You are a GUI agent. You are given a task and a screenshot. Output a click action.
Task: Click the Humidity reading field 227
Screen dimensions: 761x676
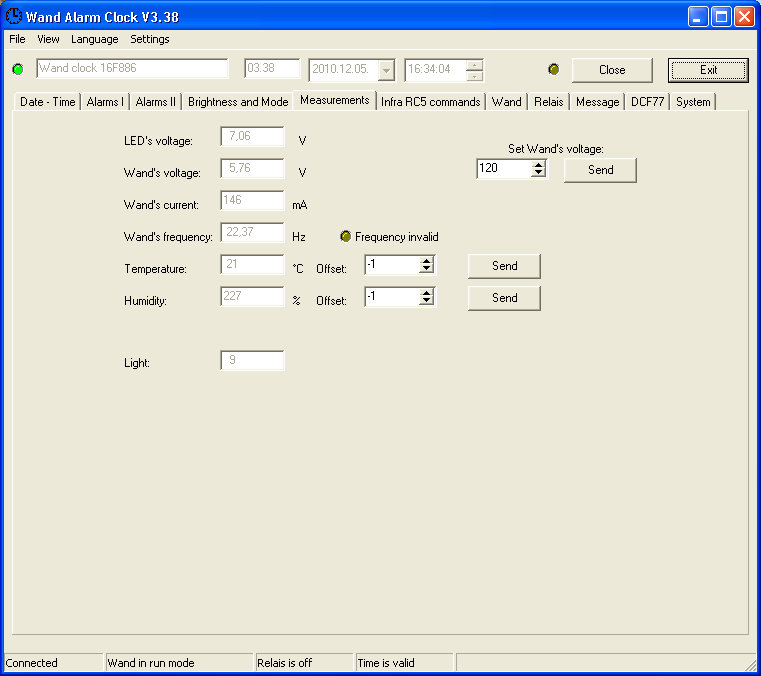pyautogui.click(x=252, y=297)
